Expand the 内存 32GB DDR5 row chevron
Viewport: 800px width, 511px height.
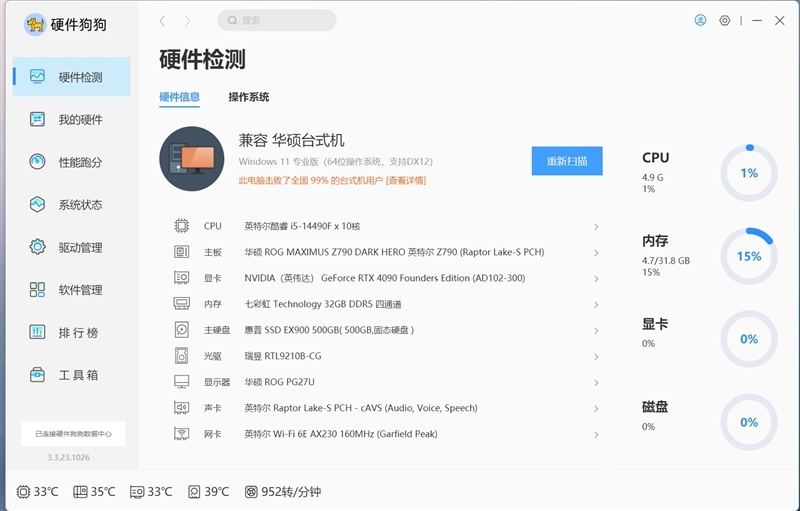(x=596, y=304)
